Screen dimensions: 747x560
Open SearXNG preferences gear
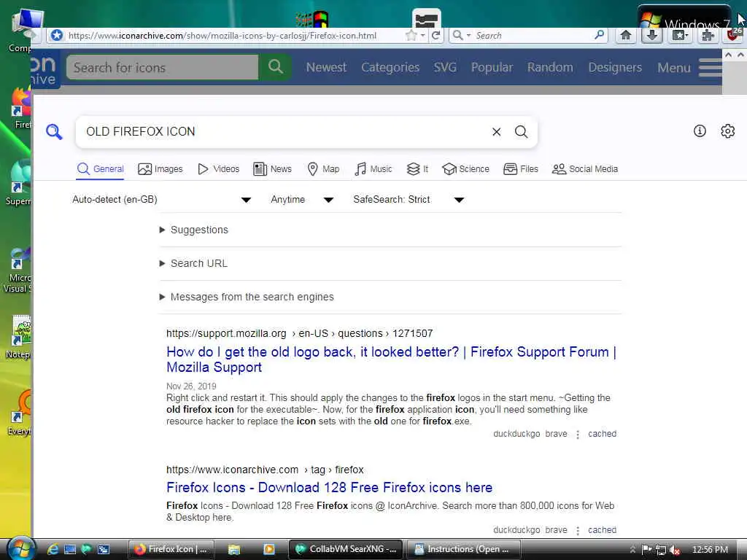727,131
